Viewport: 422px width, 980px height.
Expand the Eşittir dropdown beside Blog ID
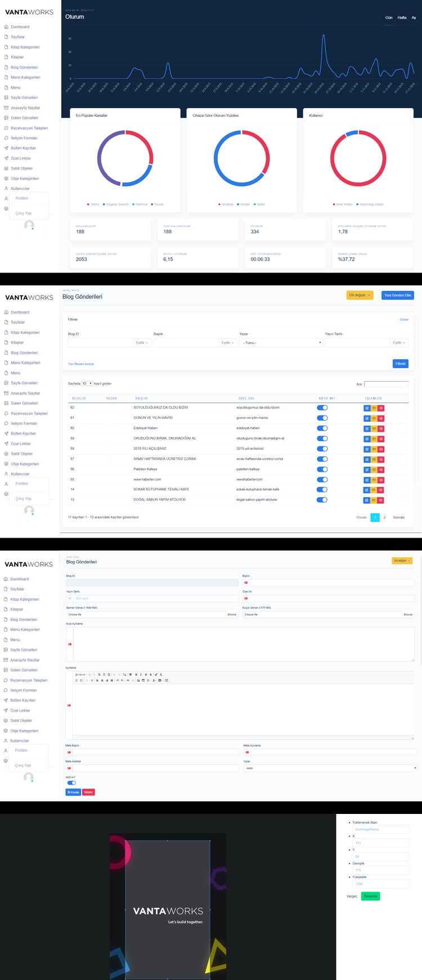point(141,343)
